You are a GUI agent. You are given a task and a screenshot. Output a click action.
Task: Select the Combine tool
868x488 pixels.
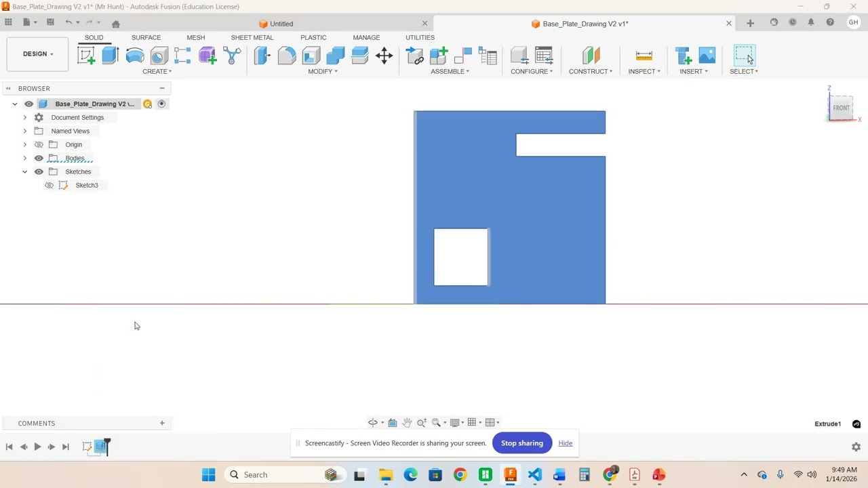pyautogui.click(x=335, y=56)
